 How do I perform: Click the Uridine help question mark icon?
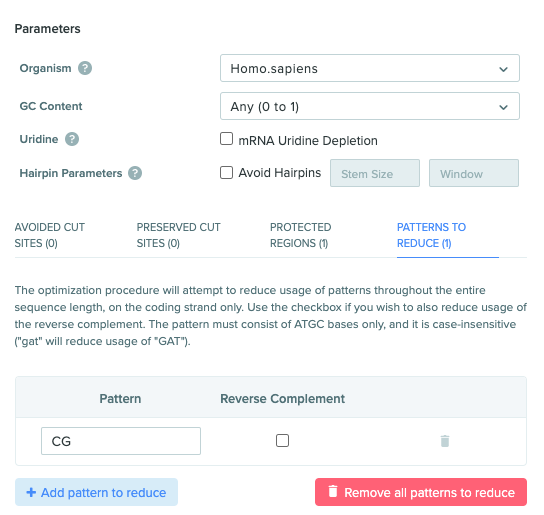[x=72, y=139]
